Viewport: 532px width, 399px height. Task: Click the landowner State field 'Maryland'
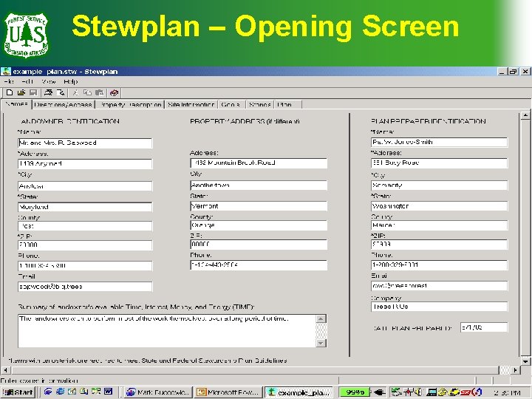click(x=85, y=207)
